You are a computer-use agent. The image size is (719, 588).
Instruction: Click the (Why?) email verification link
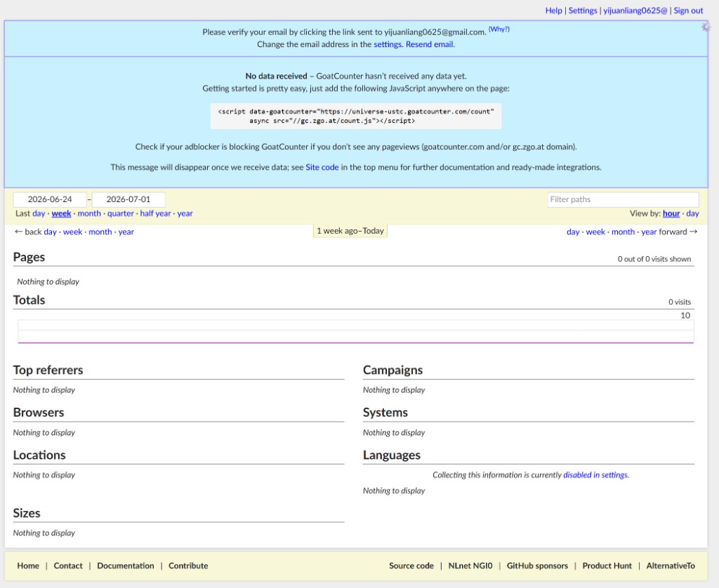499,29
